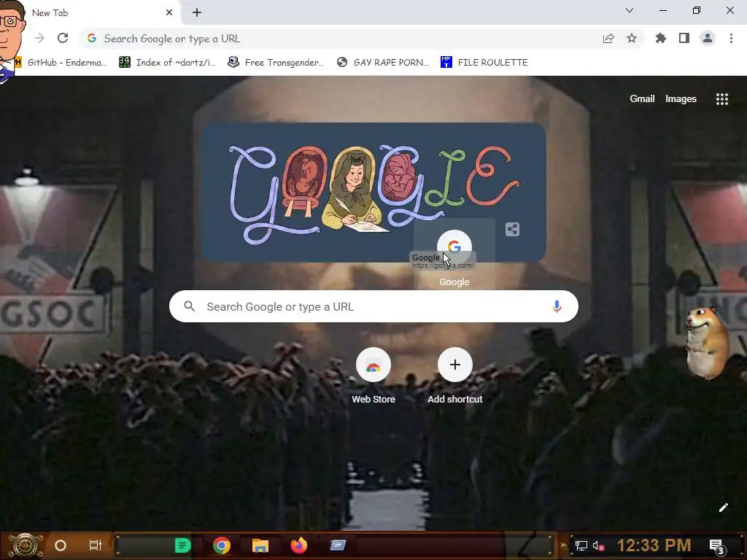The image size is (747, 560).
Task: Click the forward navigation arrow
Action: click(x=39, y=38)
